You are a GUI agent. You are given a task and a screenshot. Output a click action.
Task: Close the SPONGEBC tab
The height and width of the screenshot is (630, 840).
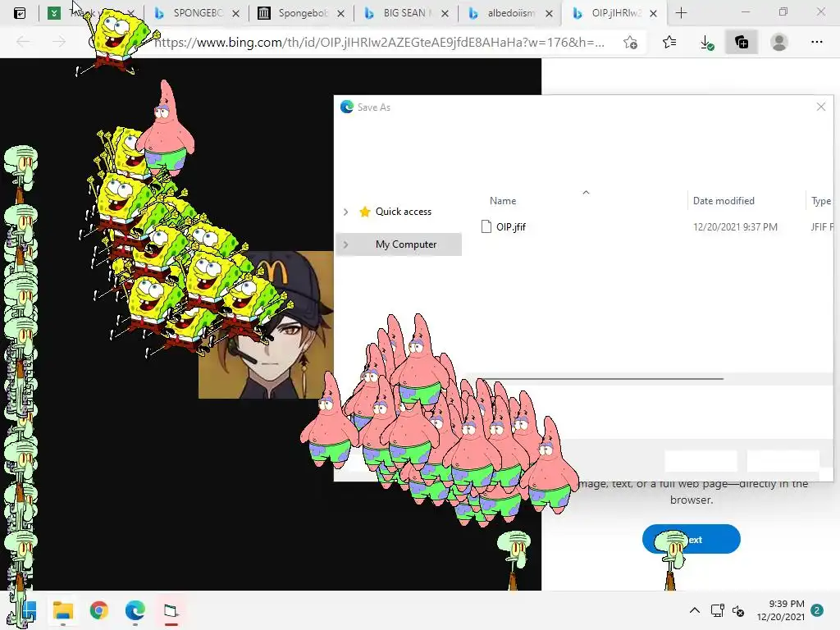point(235,13)
